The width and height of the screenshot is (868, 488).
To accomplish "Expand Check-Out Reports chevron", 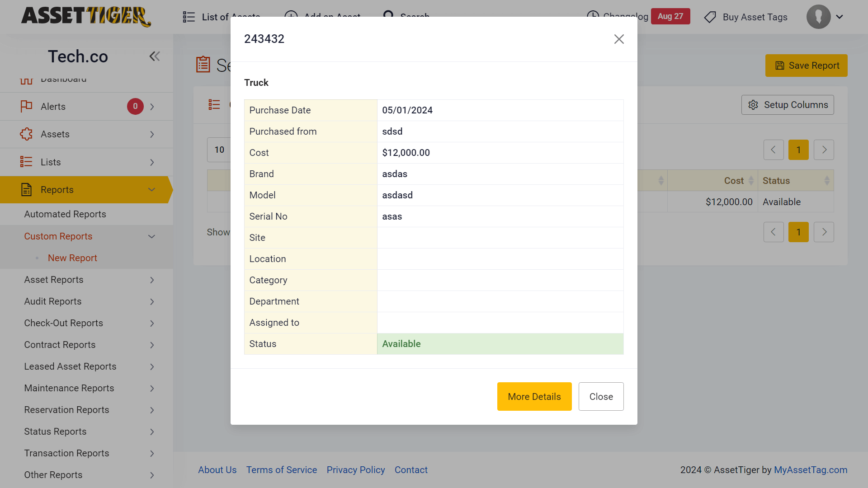I will tap(152, 324).
